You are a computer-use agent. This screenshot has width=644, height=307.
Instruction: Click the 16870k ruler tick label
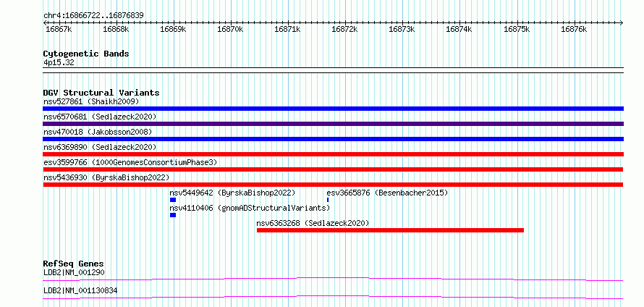230,30
